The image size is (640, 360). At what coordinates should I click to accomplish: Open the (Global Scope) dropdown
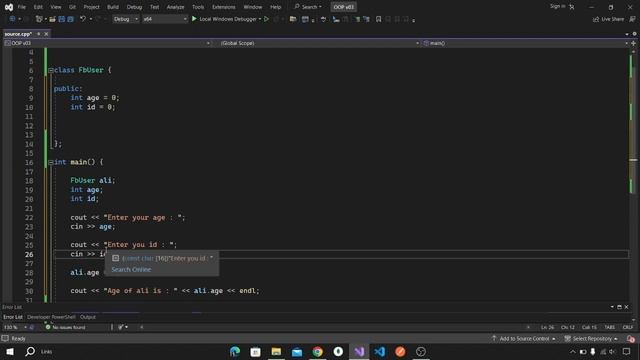(x=320, y=43)
